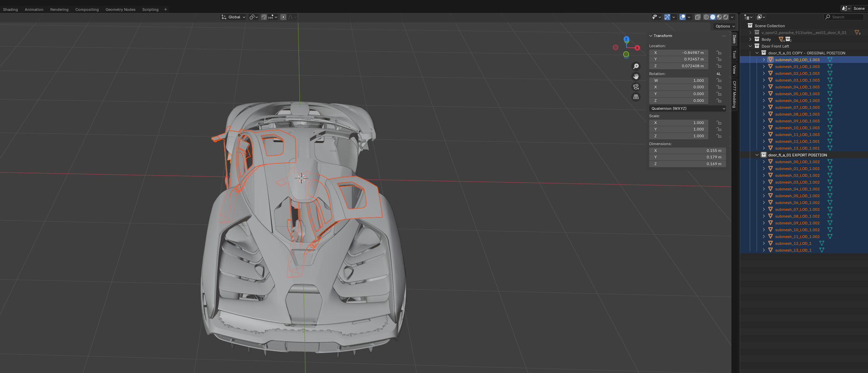The image size is (868, 373).
Task: Switch to the CP77 Modding sidebar tab
Action: (x=734, y=94)
